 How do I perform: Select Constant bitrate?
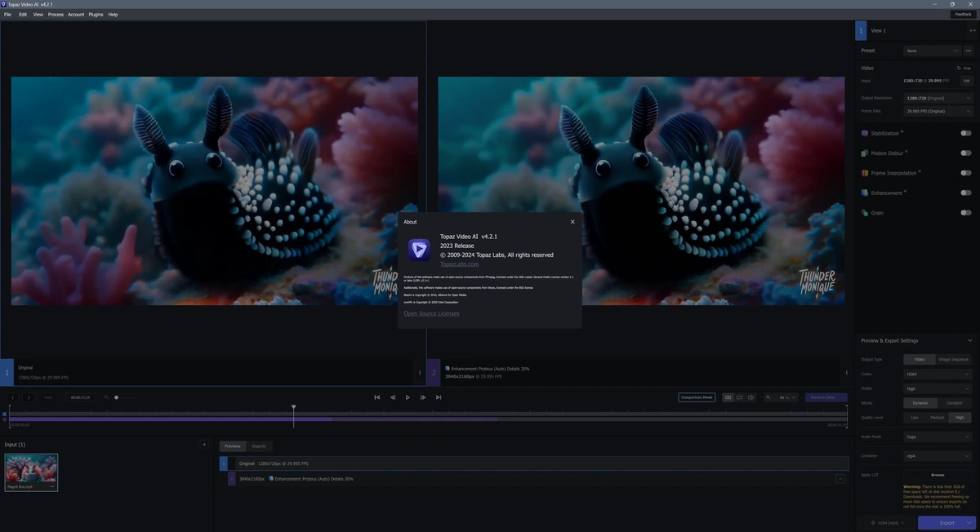point(954,403)
